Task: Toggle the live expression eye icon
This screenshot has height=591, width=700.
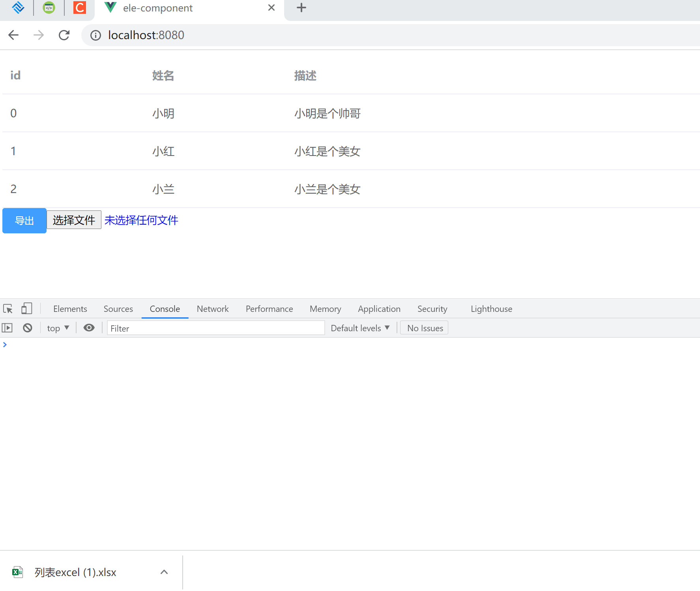Action: click(89, 328)
